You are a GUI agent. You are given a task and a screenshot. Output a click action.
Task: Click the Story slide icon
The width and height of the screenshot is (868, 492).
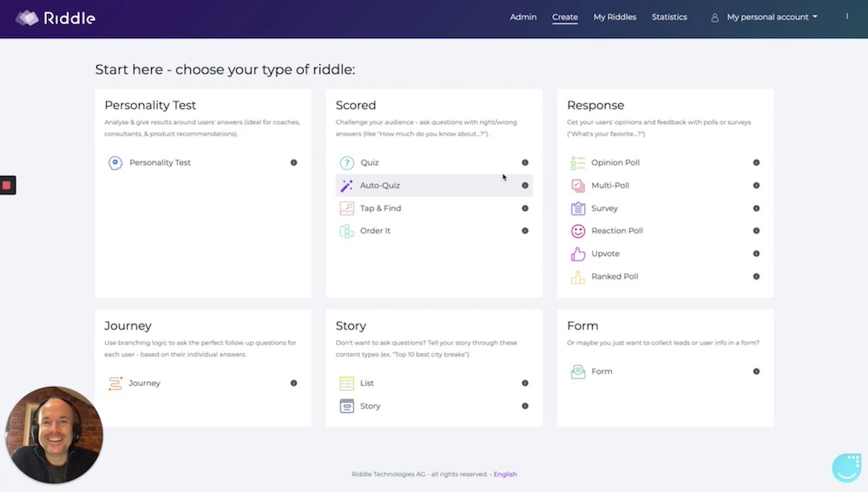(346, 406)
